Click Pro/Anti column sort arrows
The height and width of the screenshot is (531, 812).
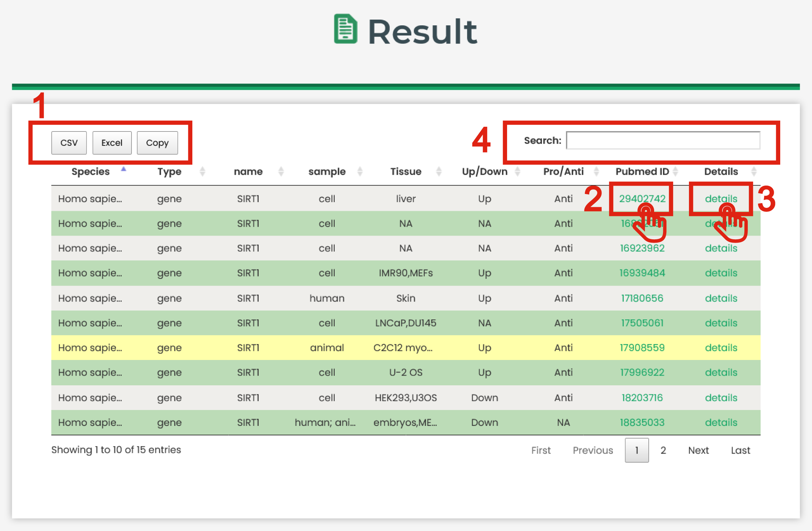click(596, 171)
